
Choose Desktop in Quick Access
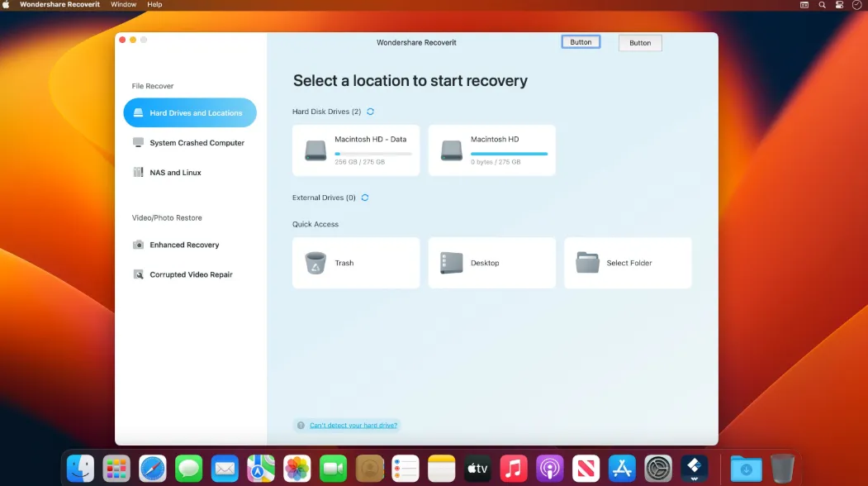point(491,263)
